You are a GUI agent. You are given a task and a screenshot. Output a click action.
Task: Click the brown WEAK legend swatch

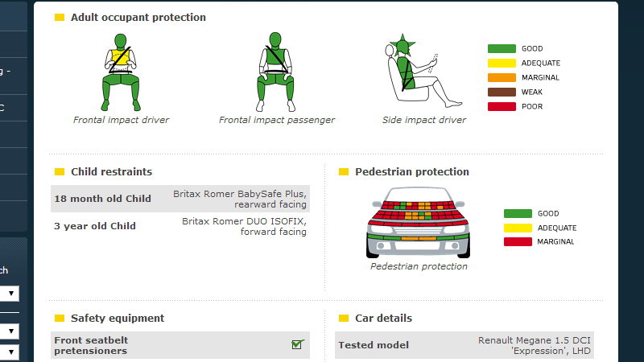click(x=501, y=92)
